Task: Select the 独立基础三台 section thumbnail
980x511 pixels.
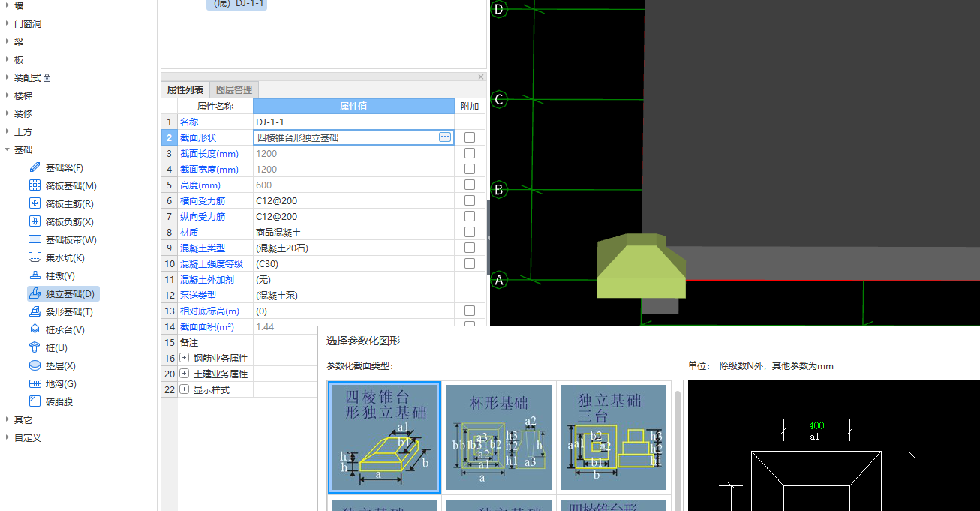Action: (614, 437)
